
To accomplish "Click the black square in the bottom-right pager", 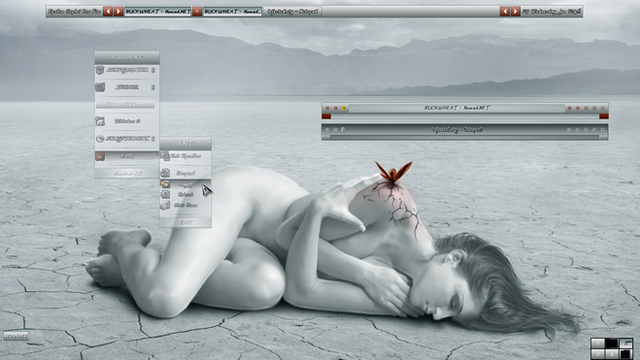I will pyautogui.click(x=611, y=343).
